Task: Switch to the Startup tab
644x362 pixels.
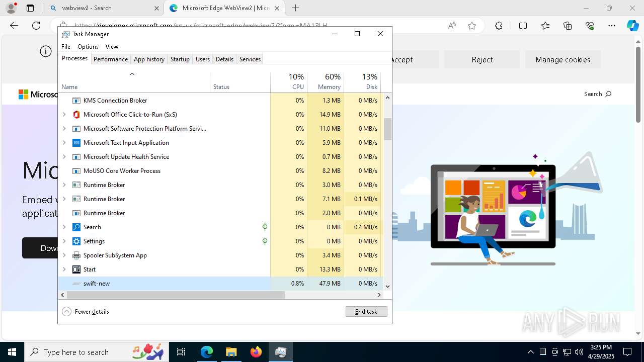Action: [x=180, y=59]
